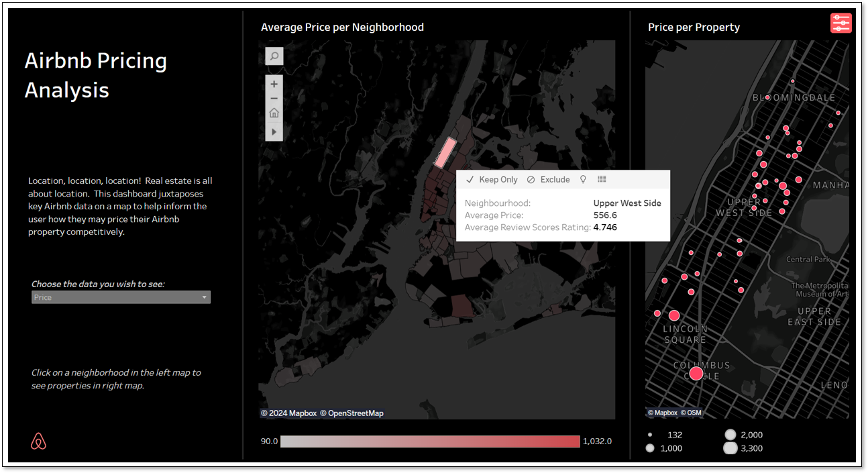Open the Mapbox link on the right map
This screenshot has width=868, height=473.
coord(662,413)
